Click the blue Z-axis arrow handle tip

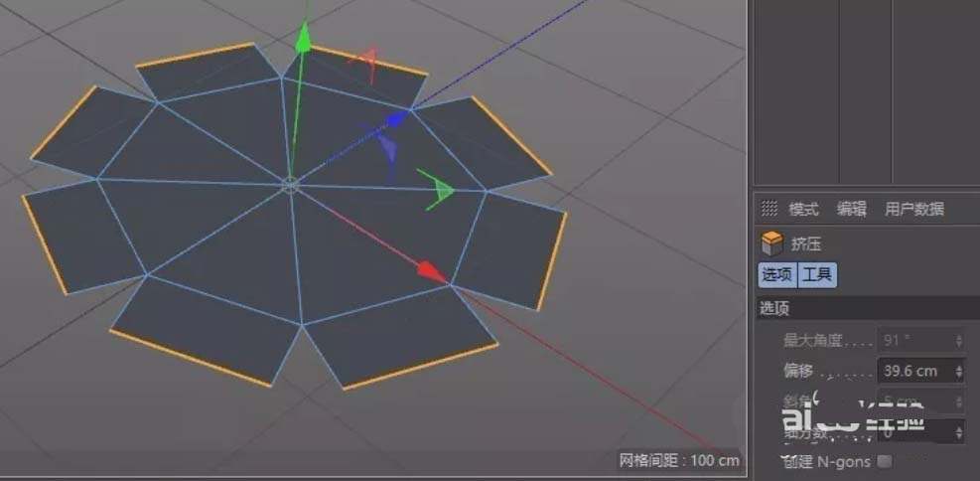tap(395, 119)
